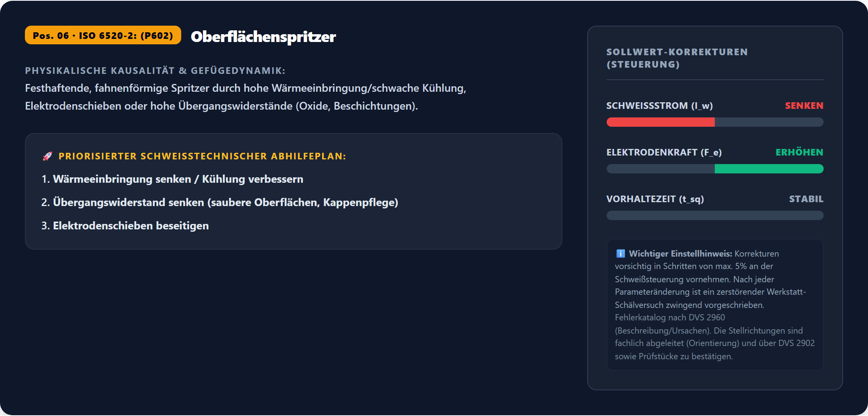
Task: Click the Festhaftende, fahnenförmige Spritzer description
Action: click(245, 97)
